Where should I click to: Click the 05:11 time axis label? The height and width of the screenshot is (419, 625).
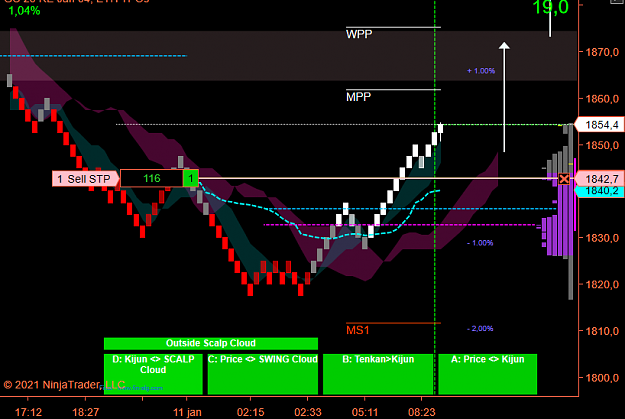365,412
